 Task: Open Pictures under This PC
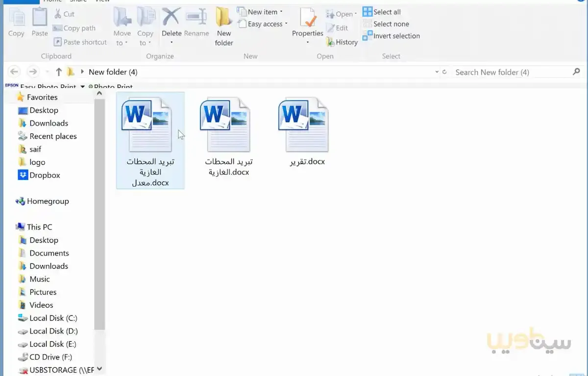pos(37,292)
